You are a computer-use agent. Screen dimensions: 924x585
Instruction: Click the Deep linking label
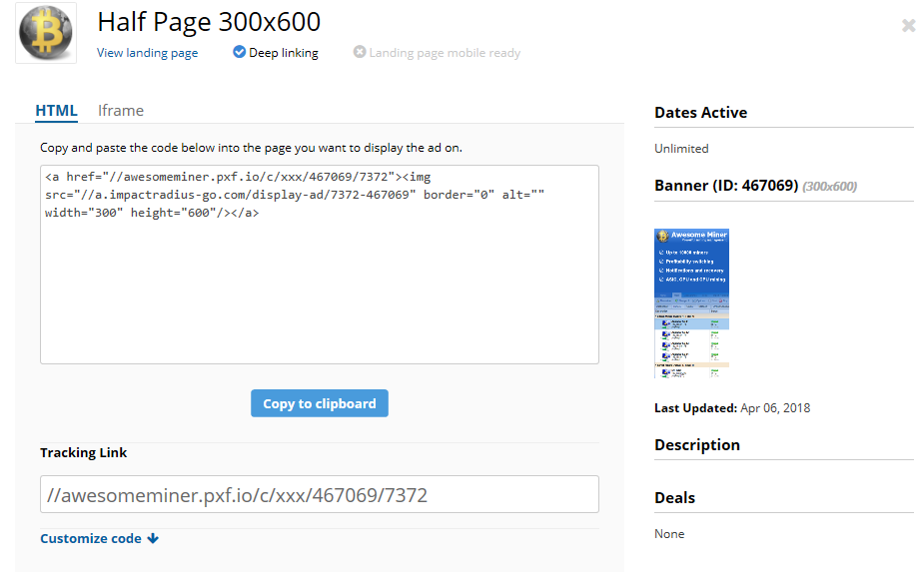pyautogui.click(x=284, y=53)
